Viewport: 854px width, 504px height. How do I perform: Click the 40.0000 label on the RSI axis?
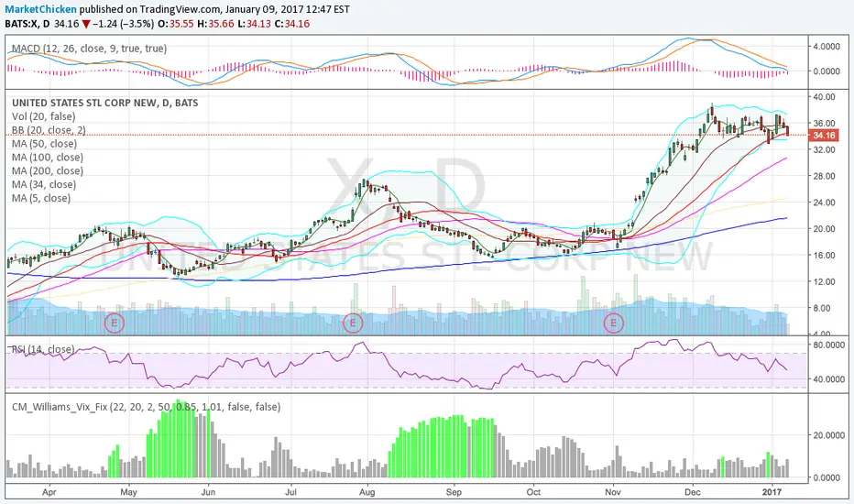829,379
